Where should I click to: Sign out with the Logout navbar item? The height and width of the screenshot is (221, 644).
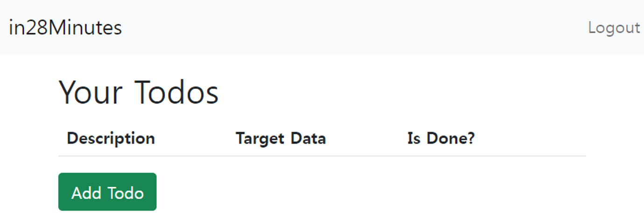(x=614, y=28)
